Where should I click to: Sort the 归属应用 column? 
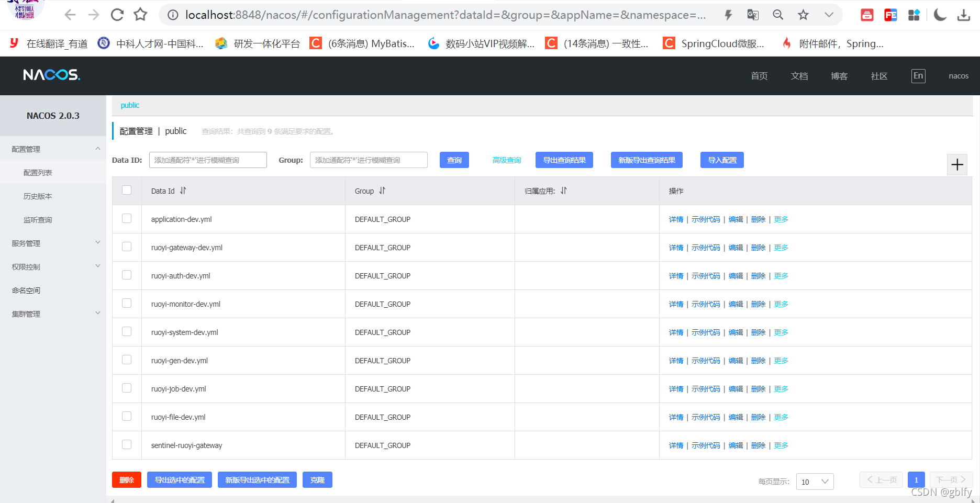coord(563,191)
